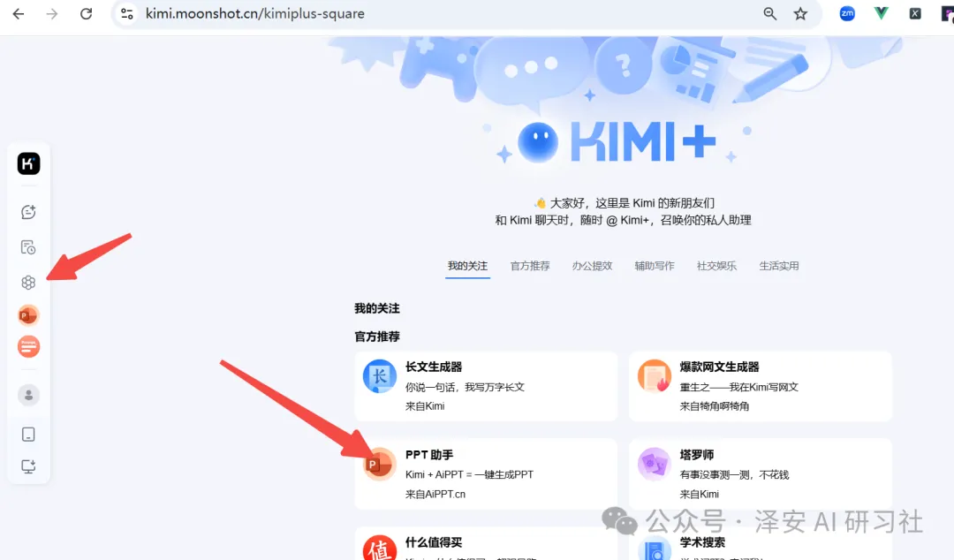
Task: Open Kimi+ square icon in sidebar
Action: click(28, 283)
